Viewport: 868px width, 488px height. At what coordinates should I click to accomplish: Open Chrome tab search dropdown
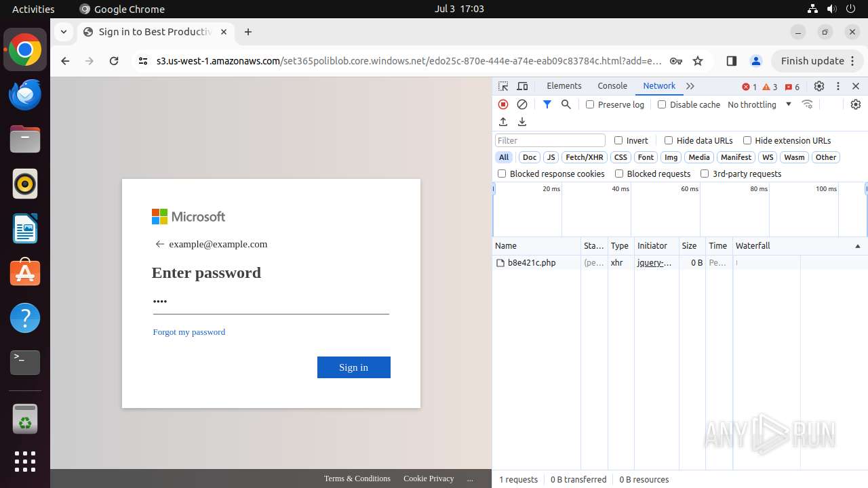tap(63, 32)
